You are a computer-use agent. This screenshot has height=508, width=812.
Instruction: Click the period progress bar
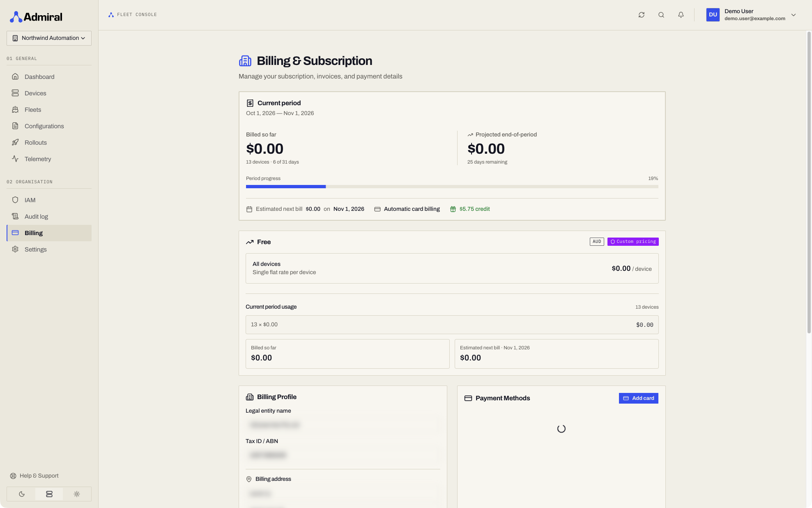pos(452,187)
